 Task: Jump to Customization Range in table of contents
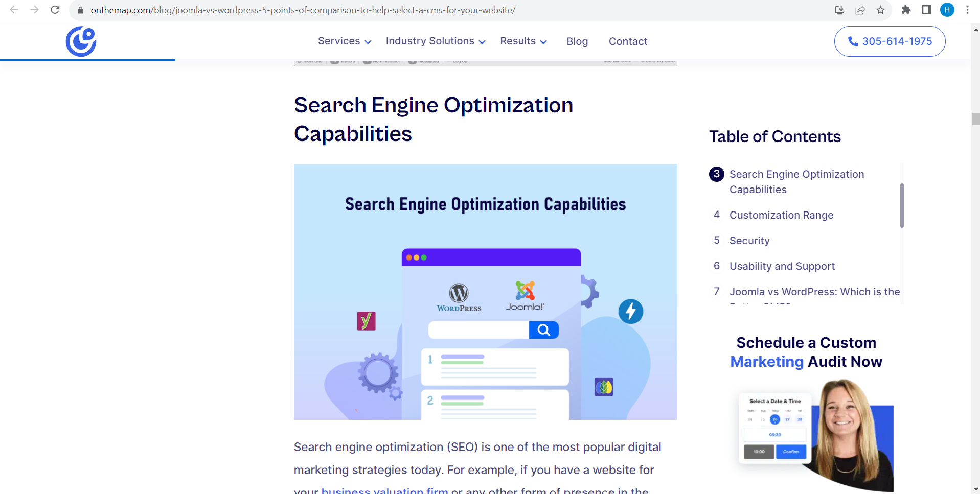pyautogui.click(x=781, y=215)
